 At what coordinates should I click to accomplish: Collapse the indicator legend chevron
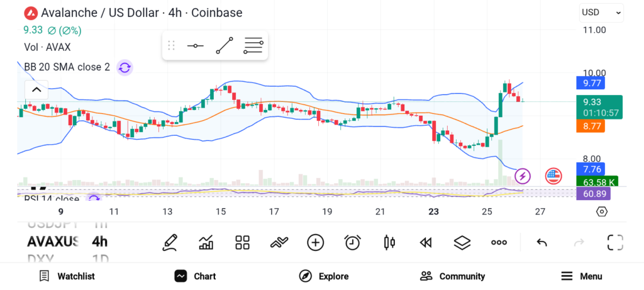pyautogui.click(x=36, y=90)
